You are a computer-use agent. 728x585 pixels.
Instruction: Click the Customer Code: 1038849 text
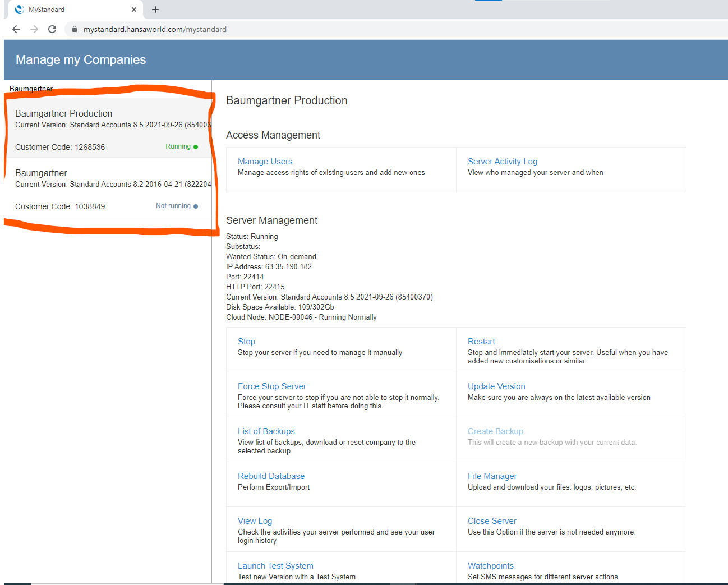tap(60, 206)
